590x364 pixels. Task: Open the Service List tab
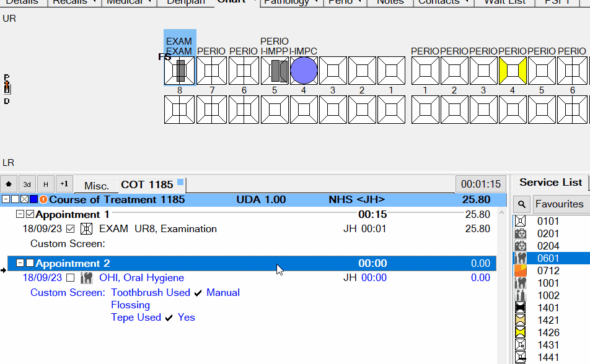(550, 183)
